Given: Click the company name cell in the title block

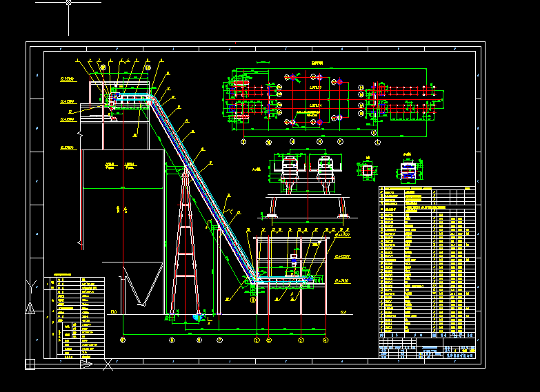Looking at the screenshot, I should coord(459,355).
